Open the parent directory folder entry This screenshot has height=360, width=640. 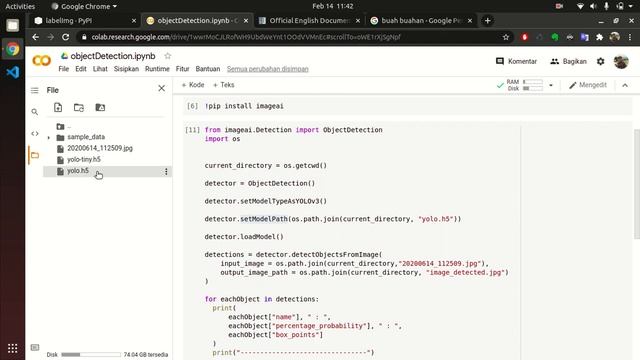[64, 127]
